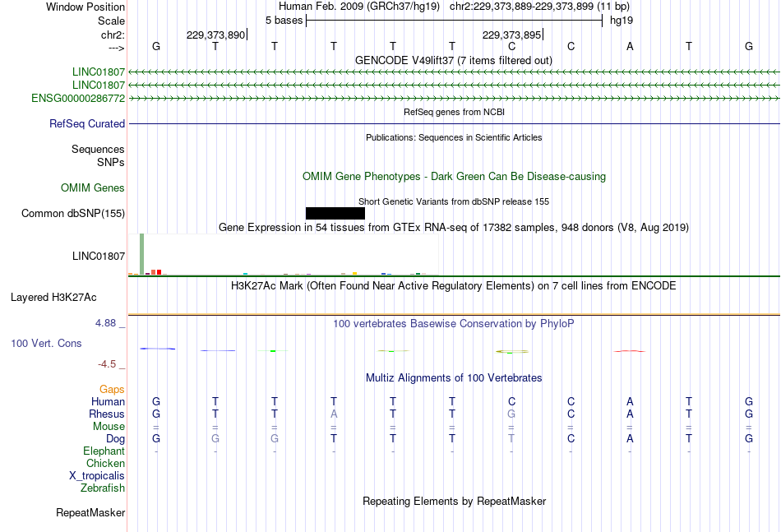Click the Dog alignment row label
781x532 pixels.
[x=115, y=439]
